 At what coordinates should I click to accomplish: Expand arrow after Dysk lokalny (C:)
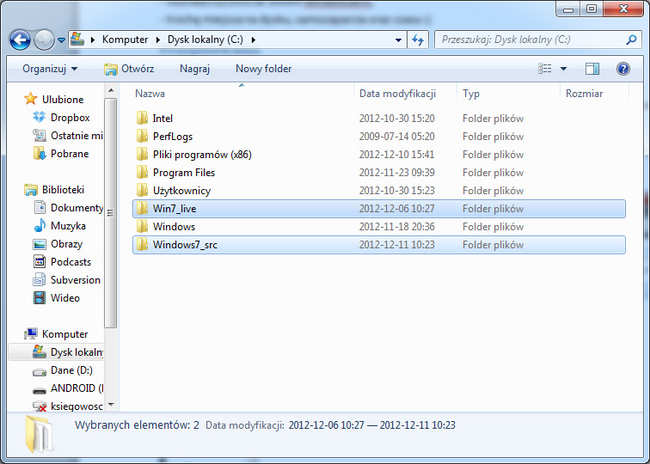(x=253, y=40)
